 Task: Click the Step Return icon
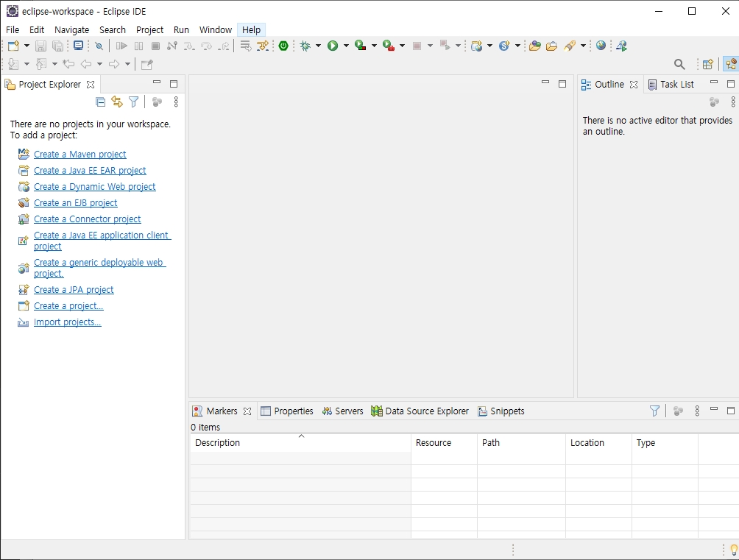[224, 46]
